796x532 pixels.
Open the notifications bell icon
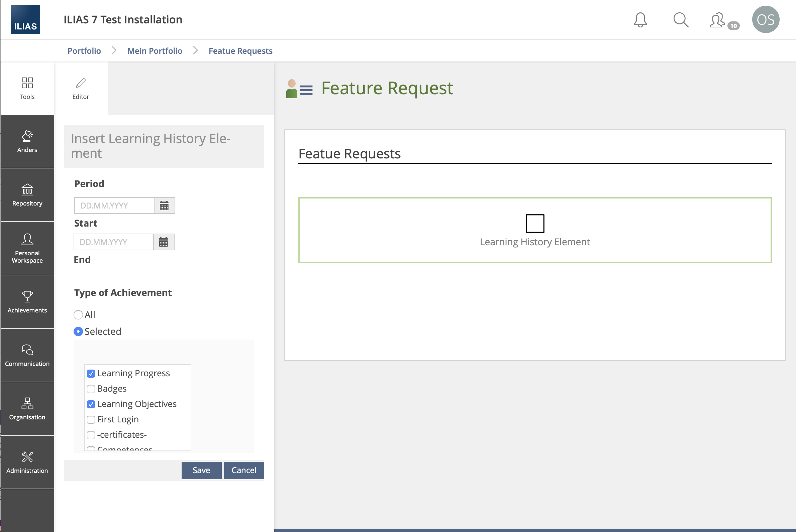point(640,20)
